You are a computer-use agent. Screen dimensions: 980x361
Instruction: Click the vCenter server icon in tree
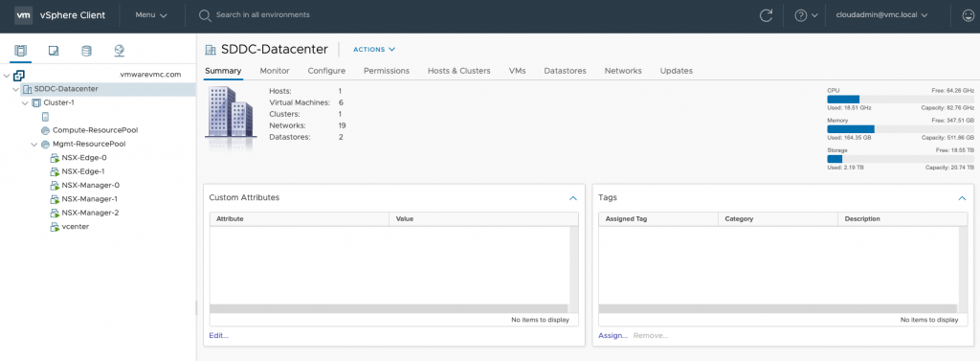click(19, 75)
